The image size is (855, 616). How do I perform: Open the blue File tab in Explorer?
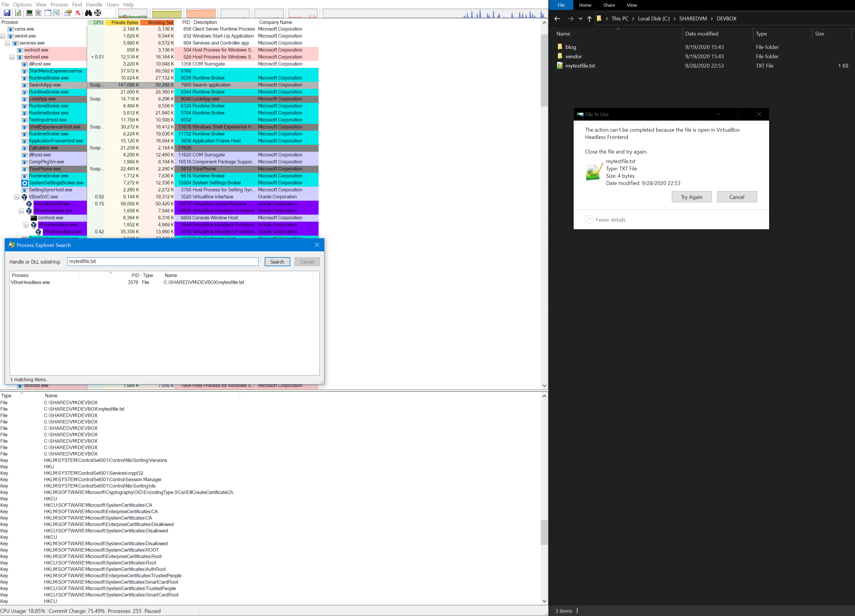point(561,5)
